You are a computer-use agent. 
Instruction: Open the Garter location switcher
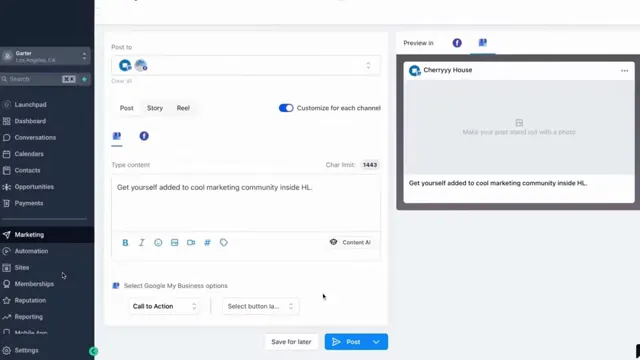[45, 56]
